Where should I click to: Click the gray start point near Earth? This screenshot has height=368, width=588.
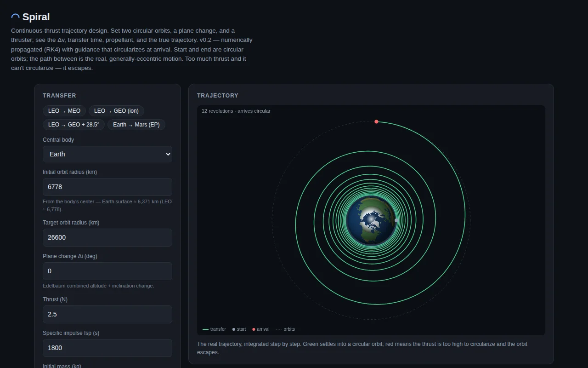396,220
